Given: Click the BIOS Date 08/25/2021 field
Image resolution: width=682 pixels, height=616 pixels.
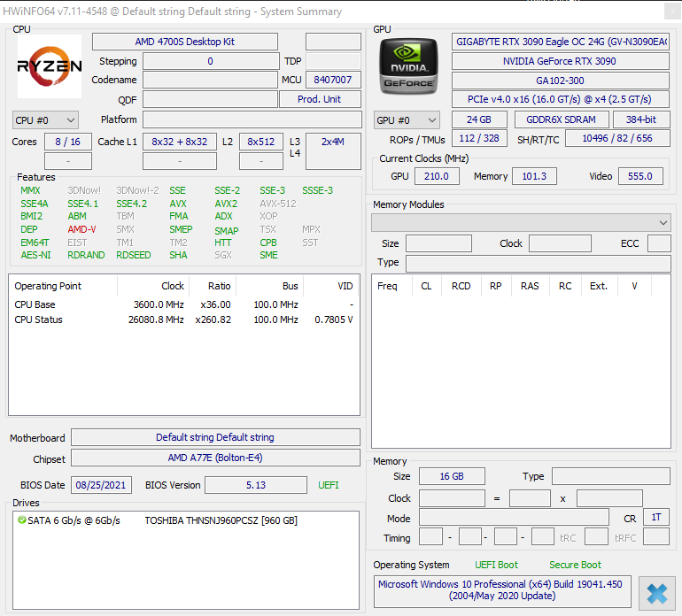Looking at the screenshot, I should [x=101, y=485].
